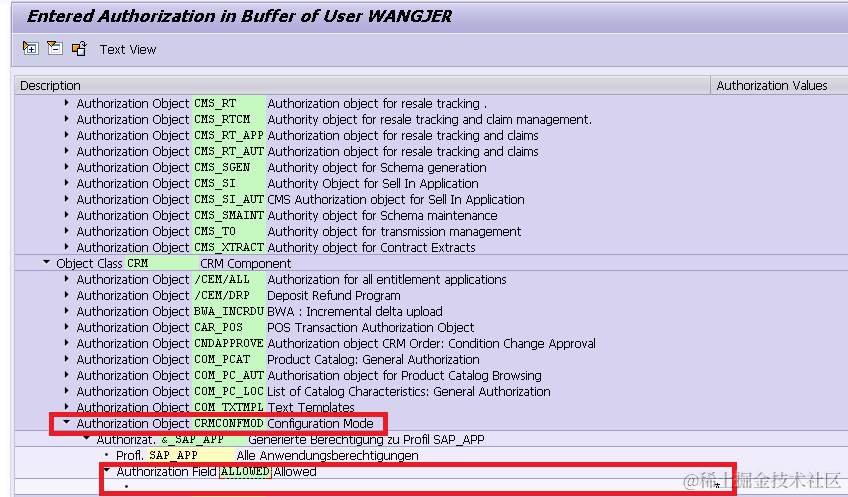Select the CNDAPPROVE object code cell
Screen dimensions: 848x497
229,343
